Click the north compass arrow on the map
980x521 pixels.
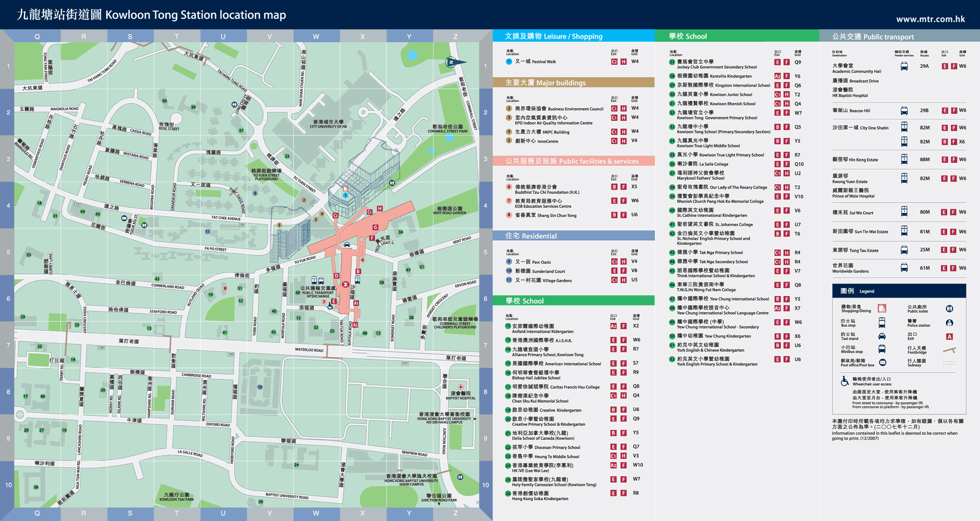(455, 62)
